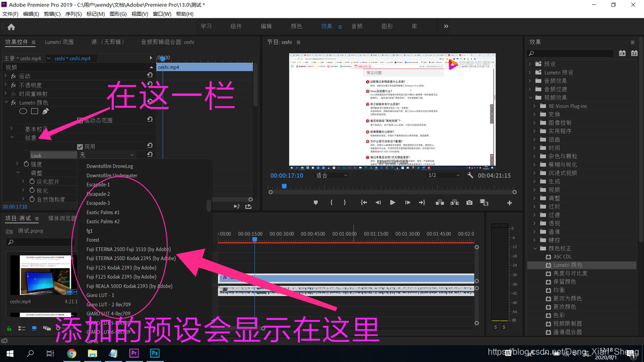Toggle the Lumetri 颜色 fx switch

tap(14, 102)
